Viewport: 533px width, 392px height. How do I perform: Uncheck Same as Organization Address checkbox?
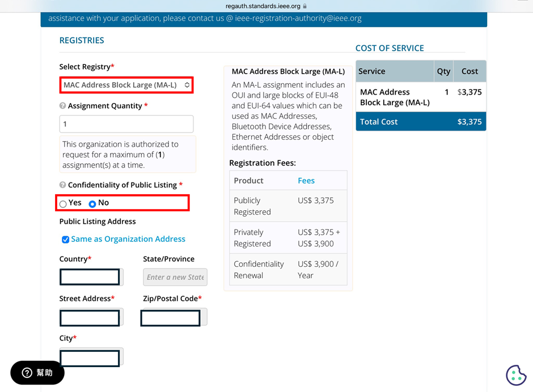tap(65, 240)
